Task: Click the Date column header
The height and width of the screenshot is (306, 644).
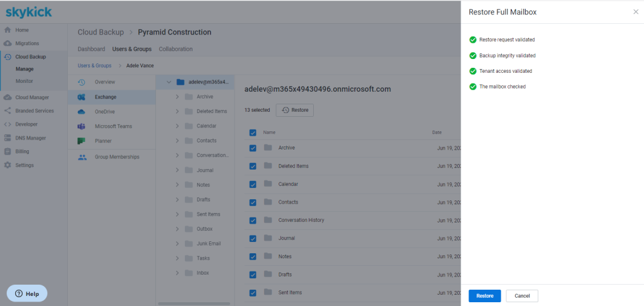Action: pyautogui.click(x=436, y=133)
